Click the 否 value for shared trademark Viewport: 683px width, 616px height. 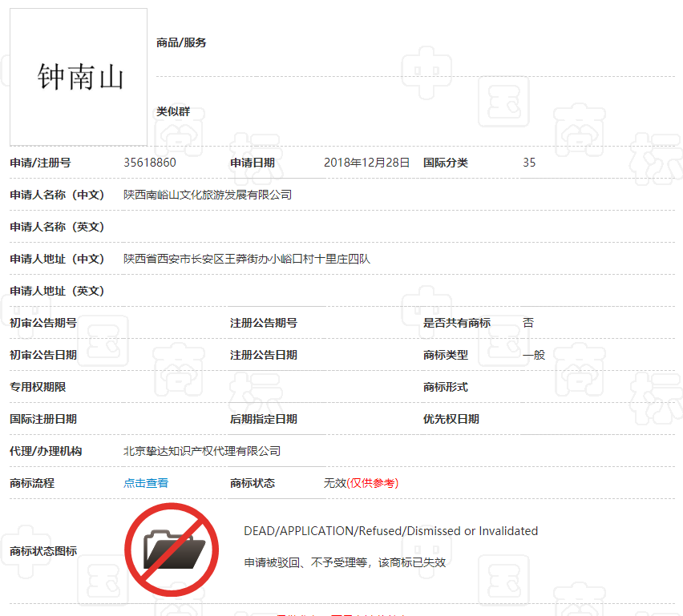pos(529,323)
